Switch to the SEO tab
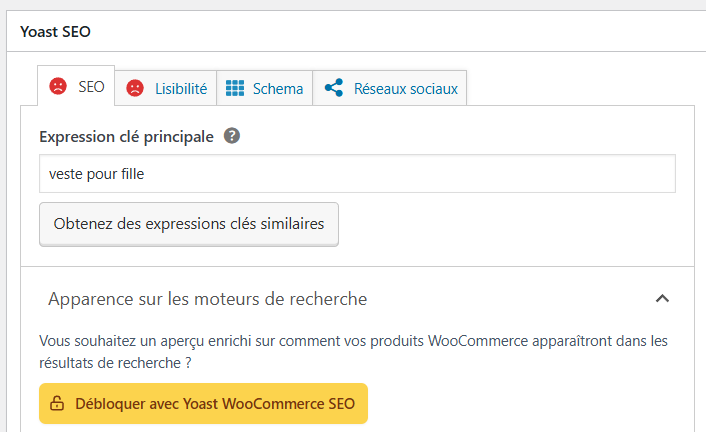706x432 pixels. point(90,87)
